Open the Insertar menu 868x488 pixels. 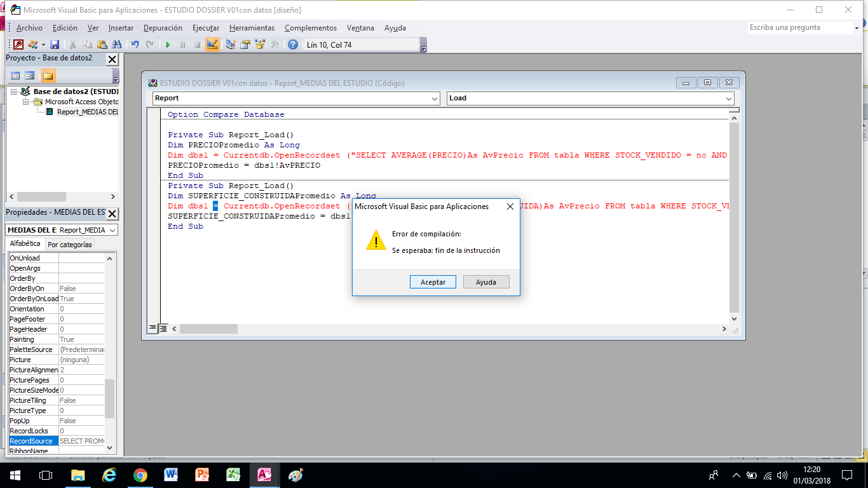(x=121, y=28)
